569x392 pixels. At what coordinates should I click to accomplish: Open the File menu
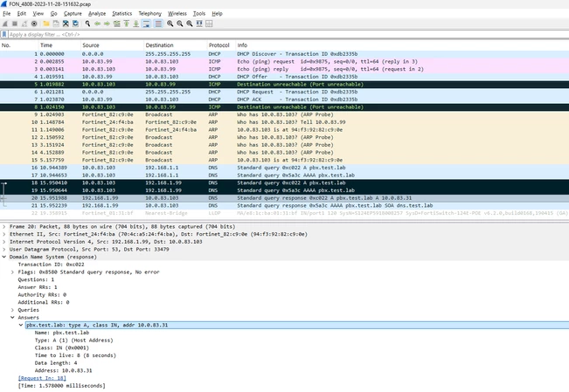(x=6, y=13)
